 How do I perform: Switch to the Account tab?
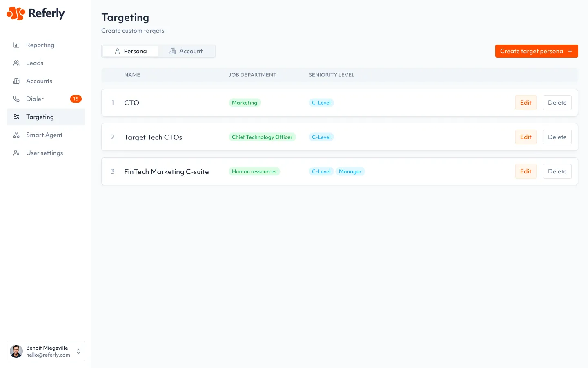point(186,51)
